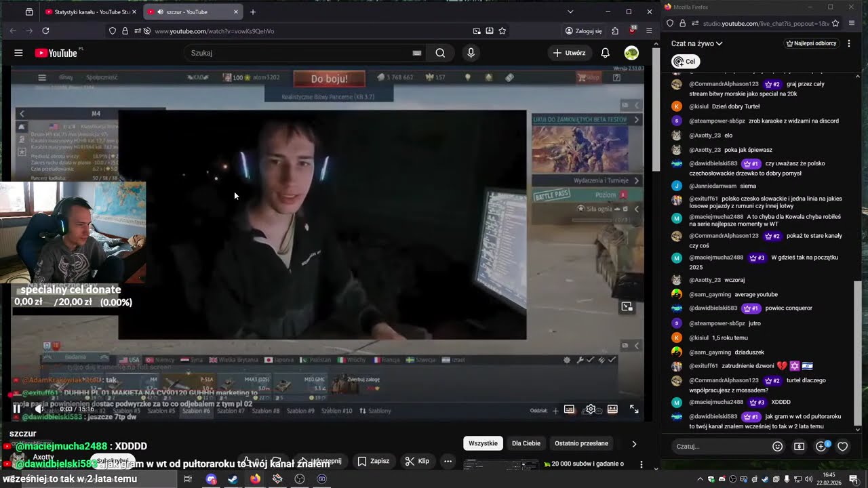Go back in the main browser window
The image size is (868, 488).
coord(13,30)
